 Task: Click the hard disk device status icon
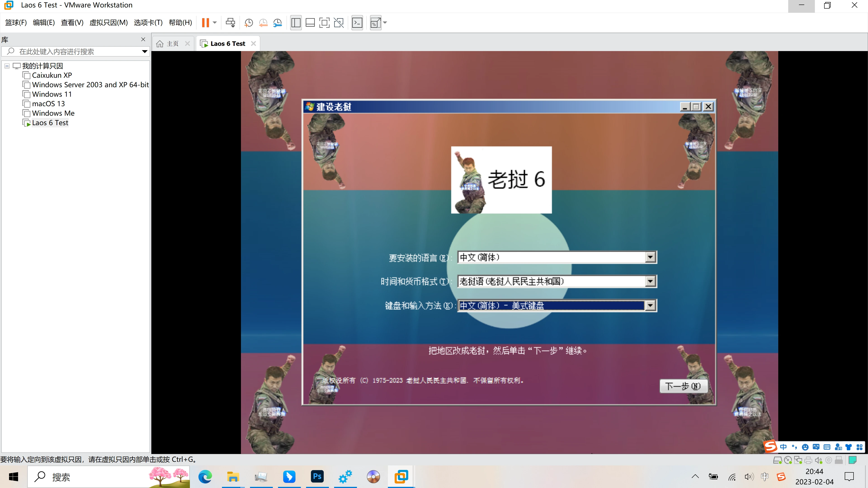[777, 460]
